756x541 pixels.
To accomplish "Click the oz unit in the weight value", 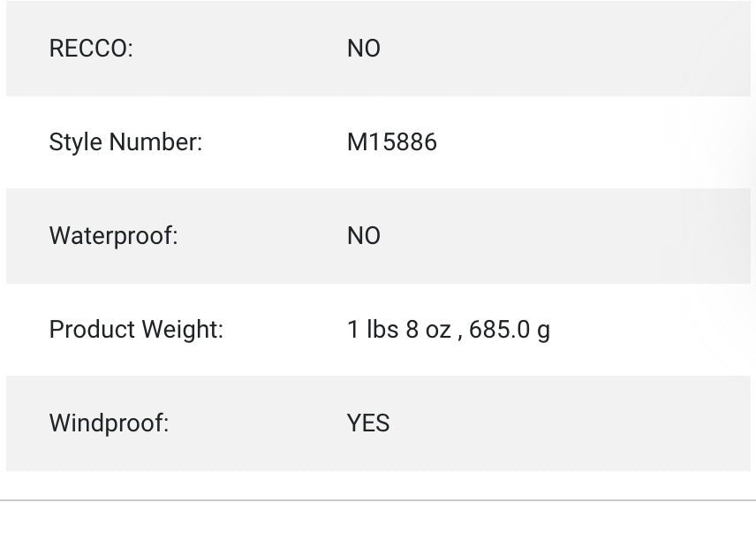I will tap(438, 330).
